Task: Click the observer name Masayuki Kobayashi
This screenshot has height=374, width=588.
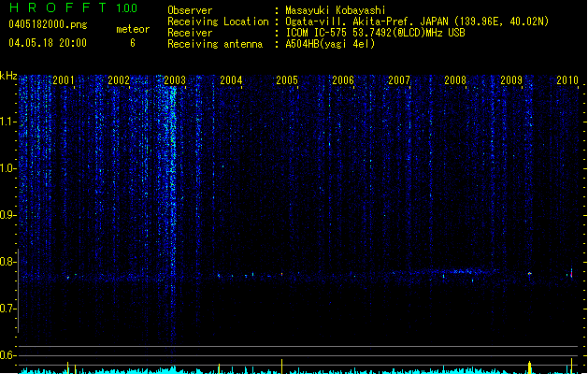Action: (336, 10)
